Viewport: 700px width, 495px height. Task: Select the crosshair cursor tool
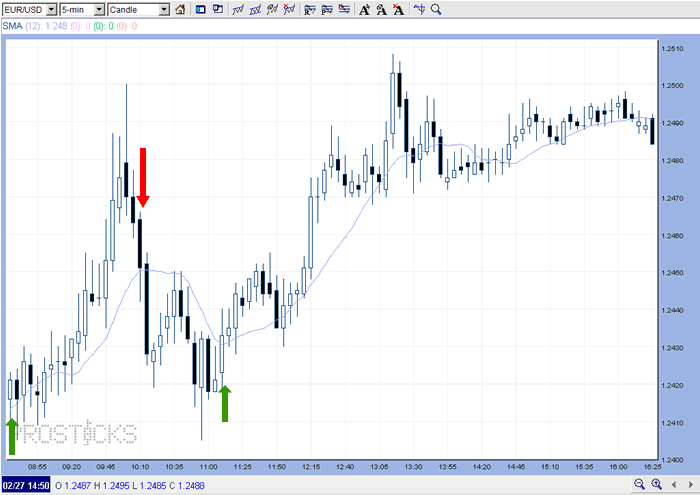pos(420,10)
